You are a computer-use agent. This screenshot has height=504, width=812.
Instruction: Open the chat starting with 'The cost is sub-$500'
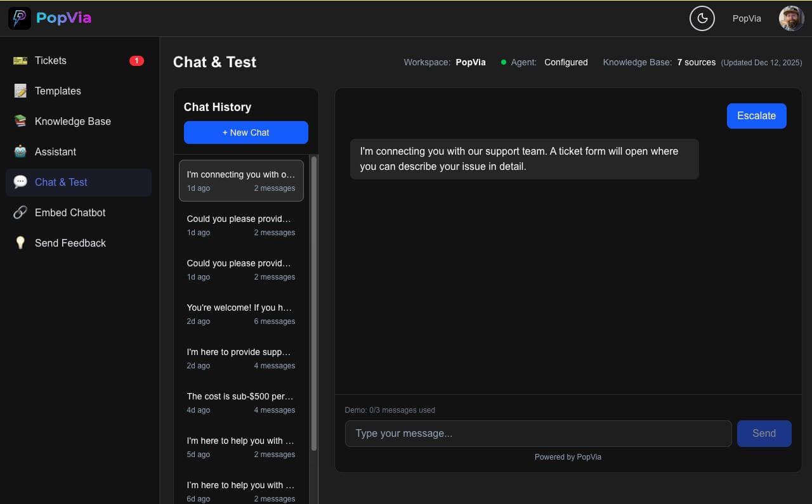point(241,403)
